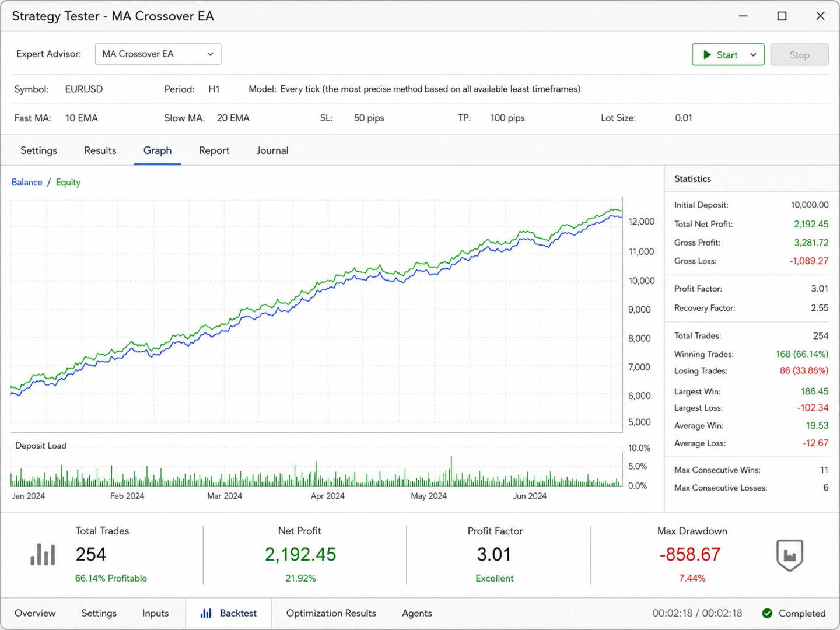Open the Results tab
This screenshot has height=630, width=840.
click(100, 150)
